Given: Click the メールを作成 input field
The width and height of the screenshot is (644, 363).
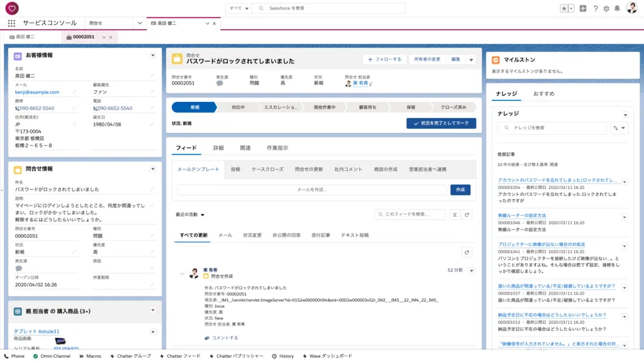Looking at the screenshot, I should click(x=311, y=190).
